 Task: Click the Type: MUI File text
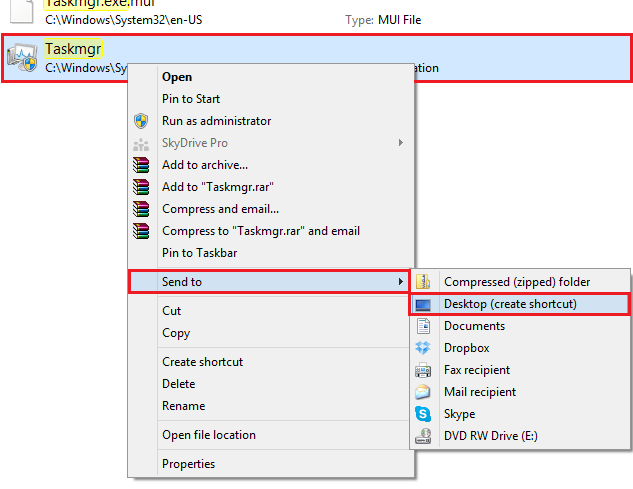pyautogui.click(x=383, y=20)
